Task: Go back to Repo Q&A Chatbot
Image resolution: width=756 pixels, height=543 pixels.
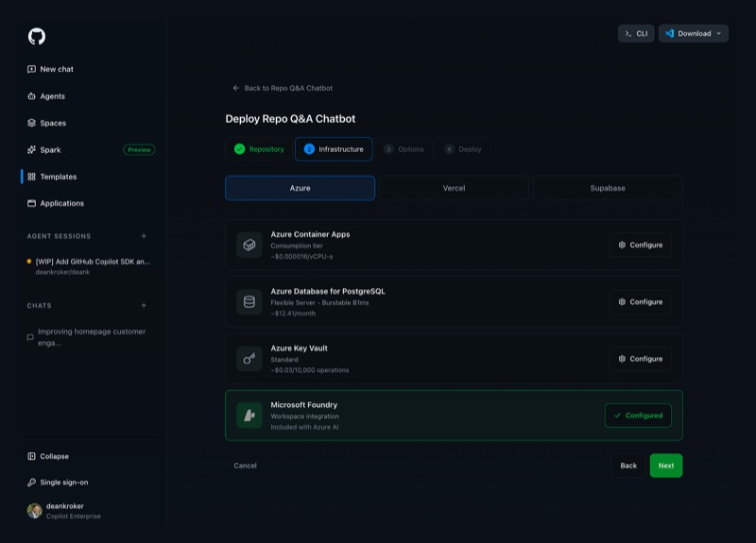Action: pos(283,88)
